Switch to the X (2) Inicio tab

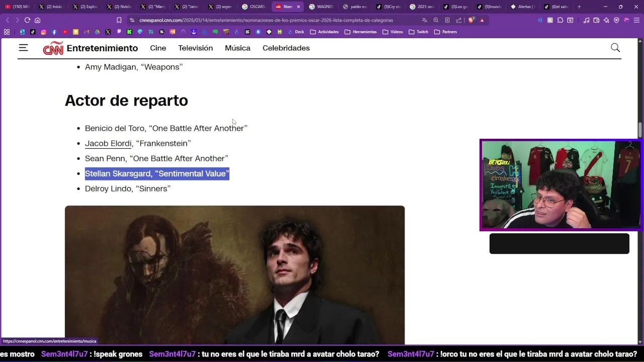pyautogui.click(x=51, y=7)
